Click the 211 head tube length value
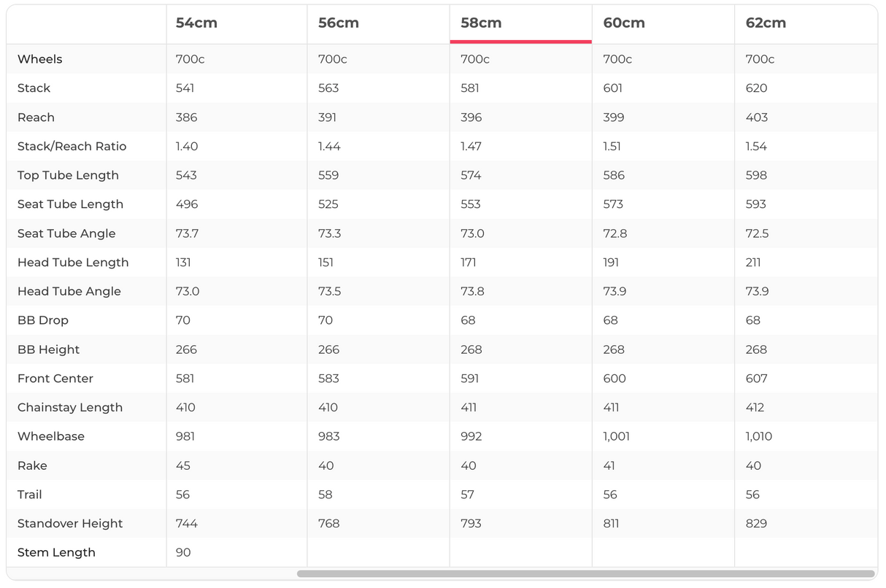This screenshot has width=886, height=588. point(753,262)
